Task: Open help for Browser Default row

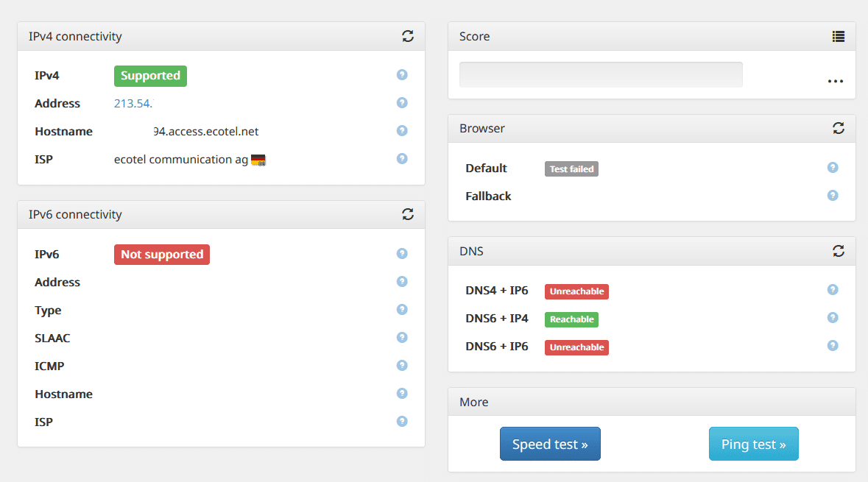Action: 833,168
